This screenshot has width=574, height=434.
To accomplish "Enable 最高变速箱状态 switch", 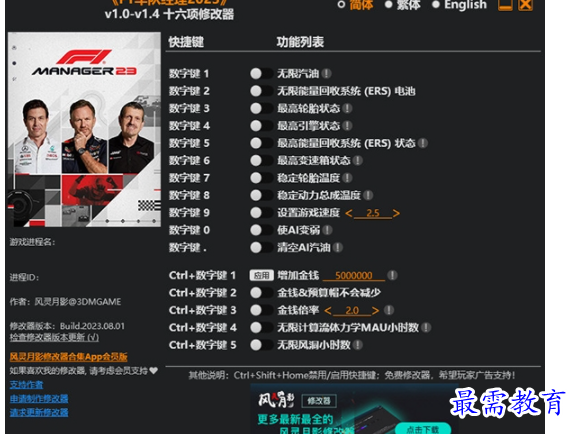I will click(x=261, y=160).
